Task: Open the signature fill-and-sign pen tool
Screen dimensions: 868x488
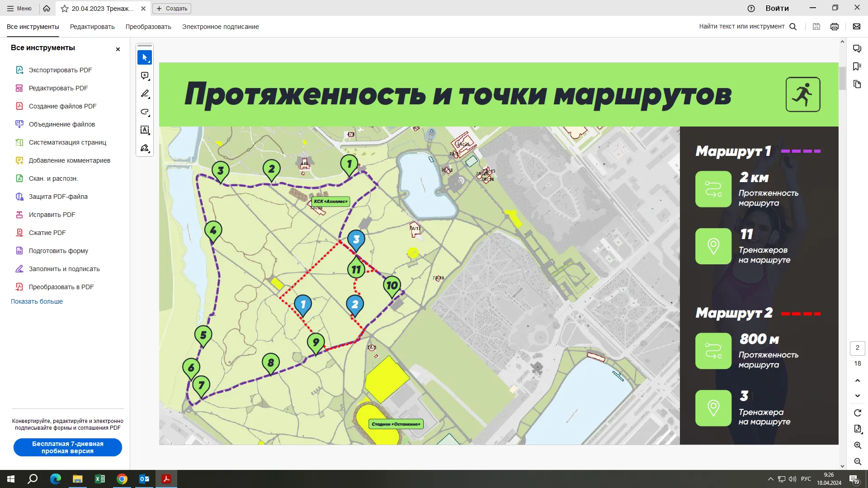Action: pyautogui.click(x=145, y=148)
